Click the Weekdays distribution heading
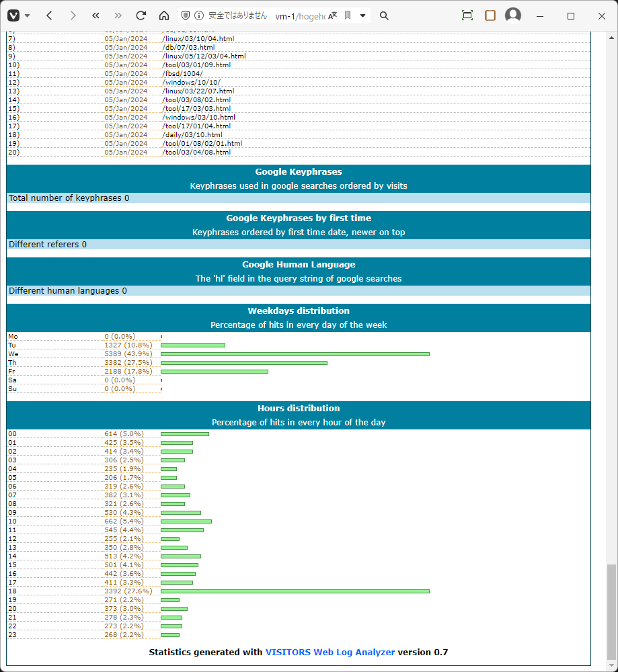 (x=299, y=310)
